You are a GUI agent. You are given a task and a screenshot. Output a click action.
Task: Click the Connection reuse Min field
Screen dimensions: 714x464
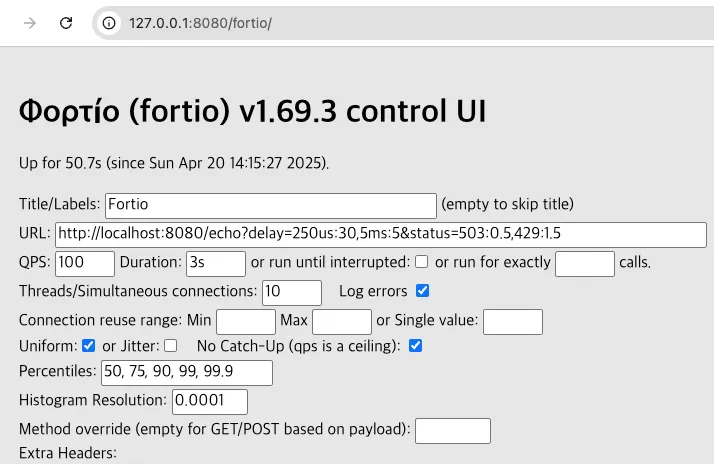[x=246, y=321]
